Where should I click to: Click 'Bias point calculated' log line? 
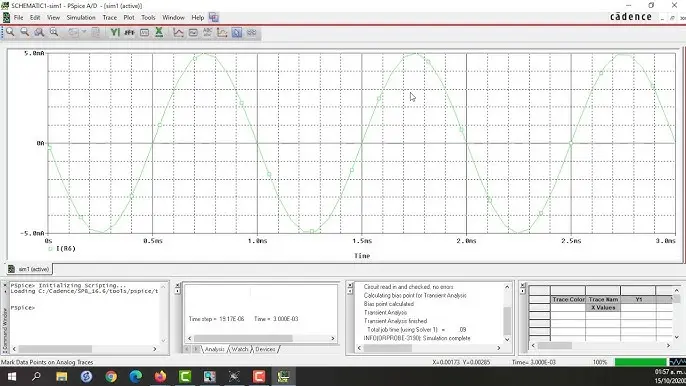click(x=388, y=304)
